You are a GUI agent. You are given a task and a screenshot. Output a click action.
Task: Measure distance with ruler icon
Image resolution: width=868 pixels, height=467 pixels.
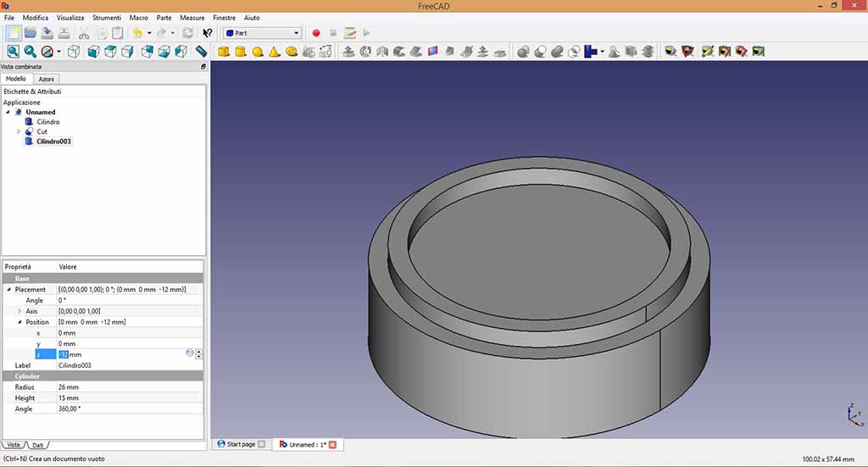[201, 52]
